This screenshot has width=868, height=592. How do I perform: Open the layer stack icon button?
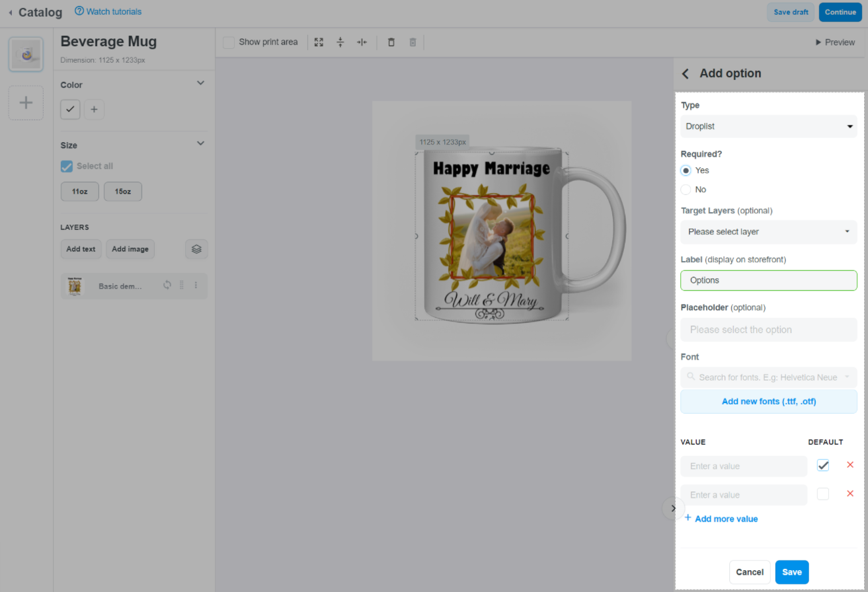(196, 249)
